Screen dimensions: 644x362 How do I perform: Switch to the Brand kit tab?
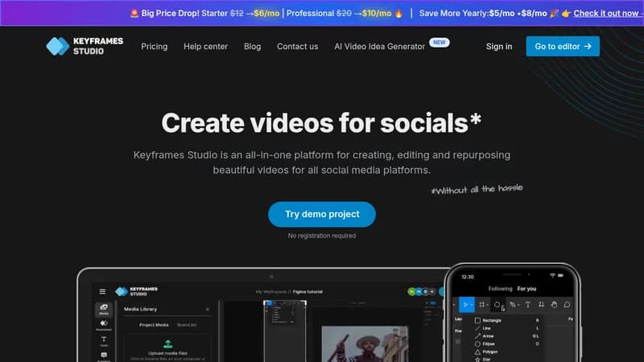187,325
